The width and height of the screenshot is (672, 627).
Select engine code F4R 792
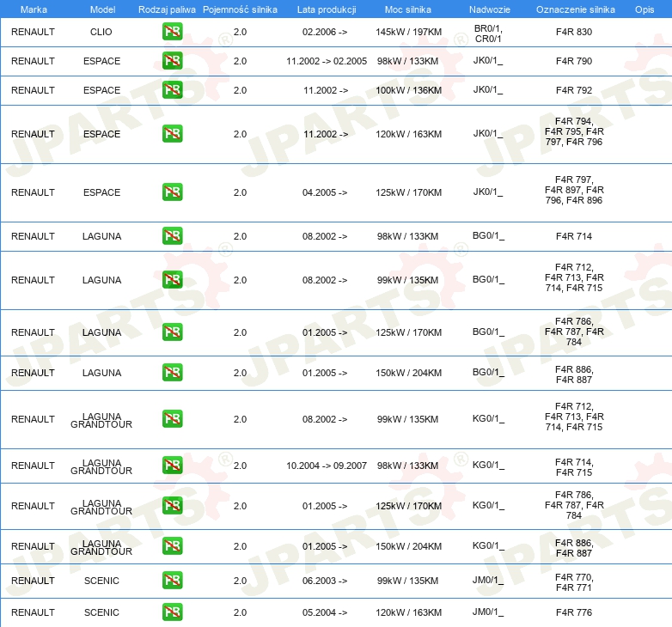(x=574, y=90)
